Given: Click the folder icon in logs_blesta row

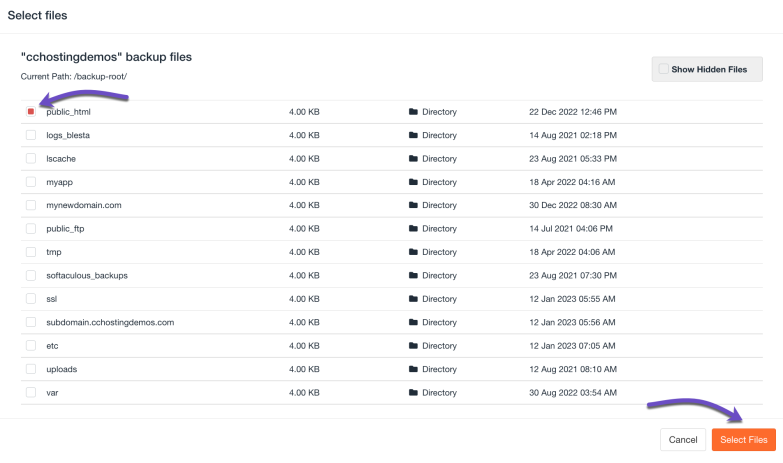Looking at the screenshot, I should tap(413, 135).
